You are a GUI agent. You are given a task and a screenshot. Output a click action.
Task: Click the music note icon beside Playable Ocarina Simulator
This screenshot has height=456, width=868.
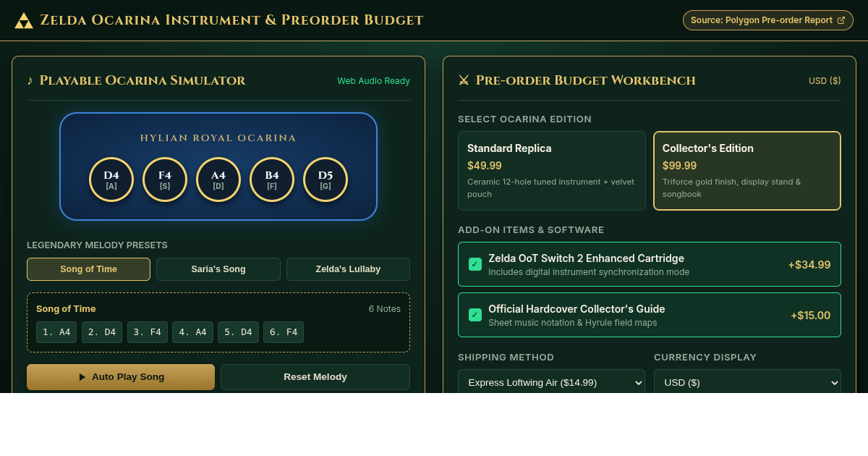coord(30,80)
